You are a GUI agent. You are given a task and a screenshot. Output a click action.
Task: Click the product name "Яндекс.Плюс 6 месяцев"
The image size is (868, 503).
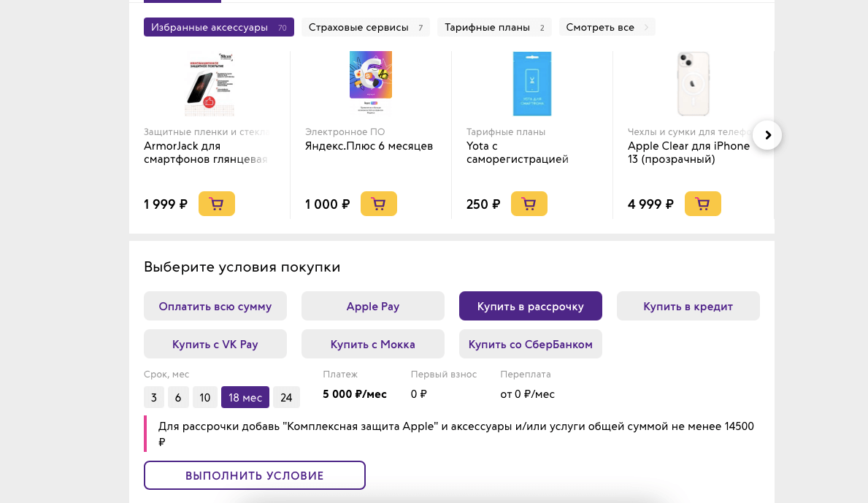369,145
